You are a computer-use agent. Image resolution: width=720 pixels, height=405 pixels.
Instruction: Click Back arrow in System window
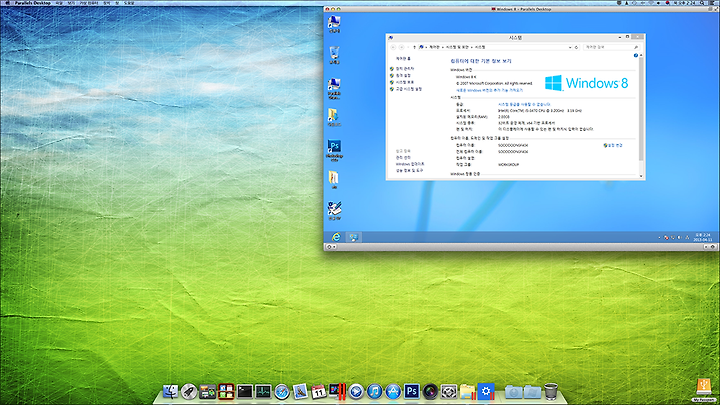click(393, 47)
